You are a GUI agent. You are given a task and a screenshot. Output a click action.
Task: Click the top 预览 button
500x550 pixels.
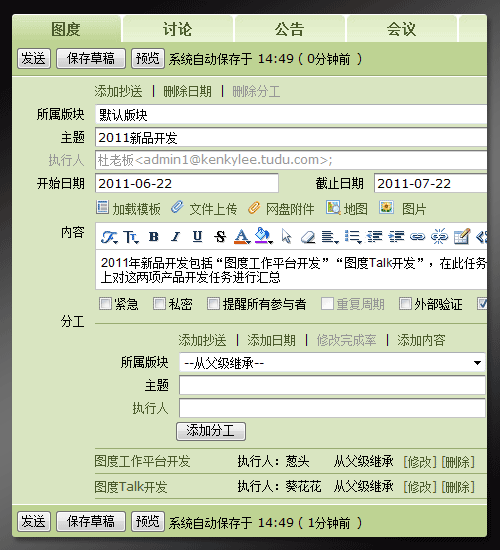pos(148,59)
